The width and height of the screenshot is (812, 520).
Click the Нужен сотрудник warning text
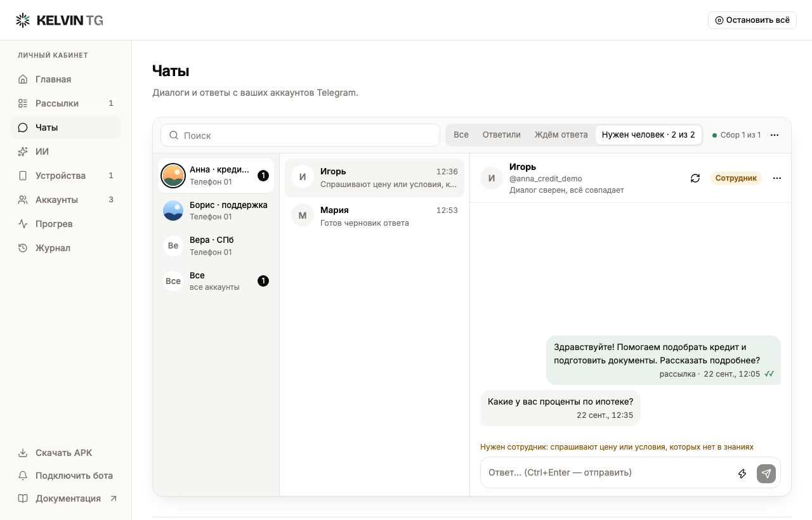[x=617, y=447]
